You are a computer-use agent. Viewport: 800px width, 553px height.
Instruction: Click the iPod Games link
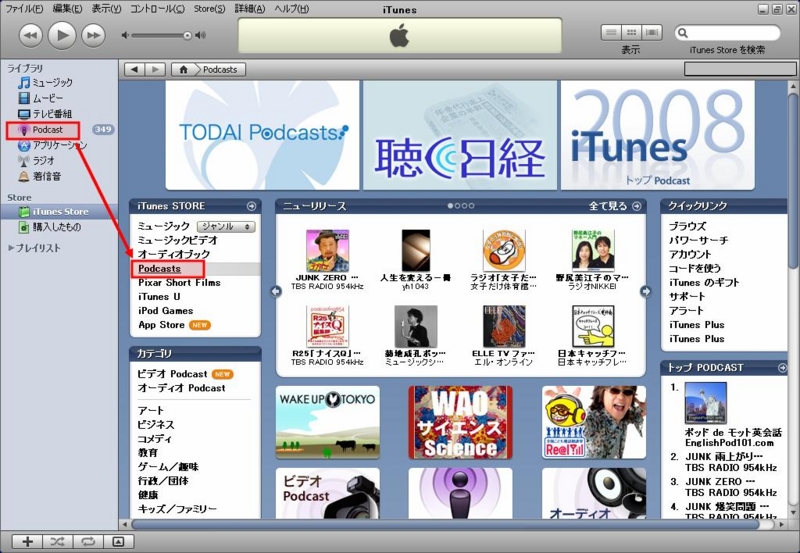165,311
